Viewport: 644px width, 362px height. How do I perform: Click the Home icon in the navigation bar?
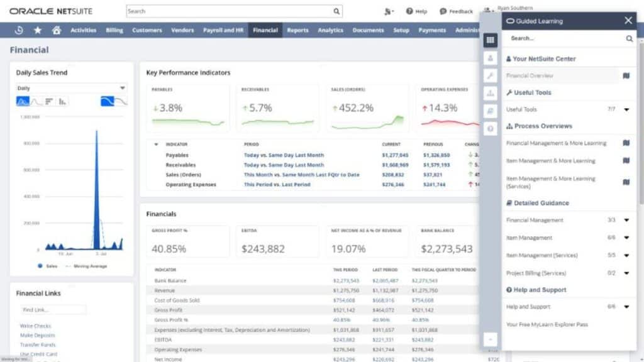[55, 29]
